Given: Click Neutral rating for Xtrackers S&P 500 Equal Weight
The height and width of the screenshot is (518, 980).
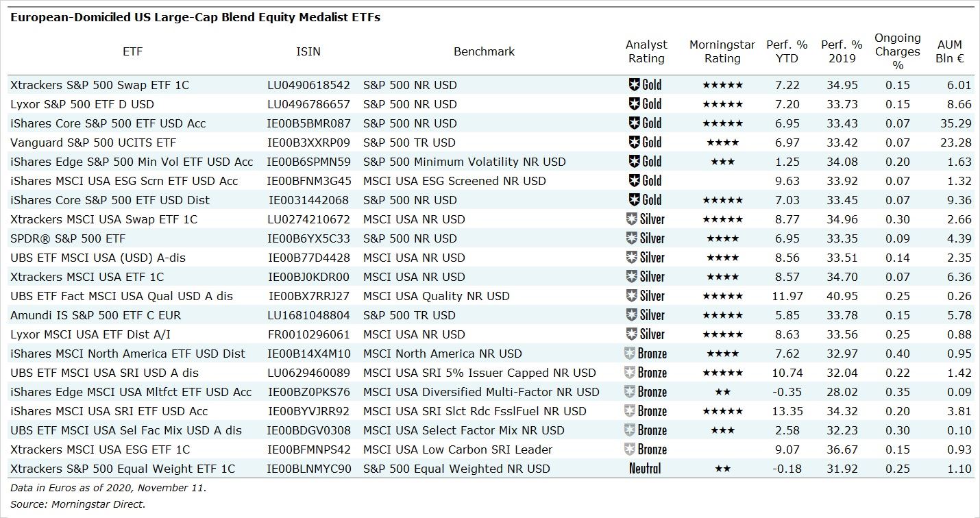Looking at the screenshot, I should coord(645,469).
